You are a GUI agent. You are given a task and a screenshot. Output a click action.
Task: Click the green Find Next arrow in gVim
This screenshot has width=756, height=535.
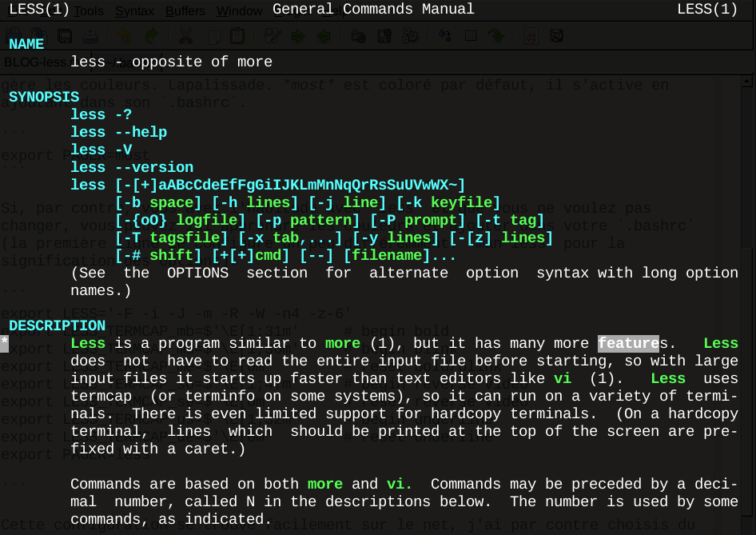pos(298,36)
